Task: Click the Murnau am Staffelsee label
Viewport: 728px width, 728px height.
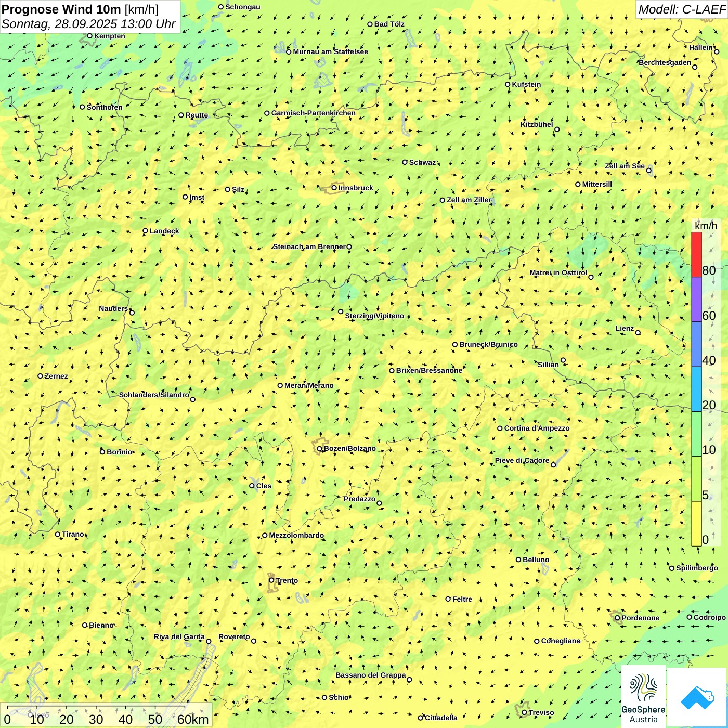Action: [x=330, y=51]
